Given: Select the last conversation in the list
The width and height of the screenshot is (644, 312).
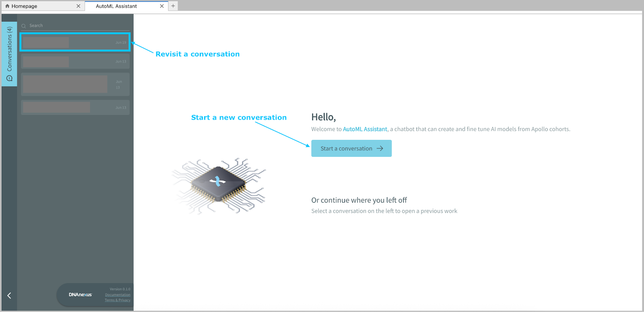Looking at the screenshot, I should point(75,107).
